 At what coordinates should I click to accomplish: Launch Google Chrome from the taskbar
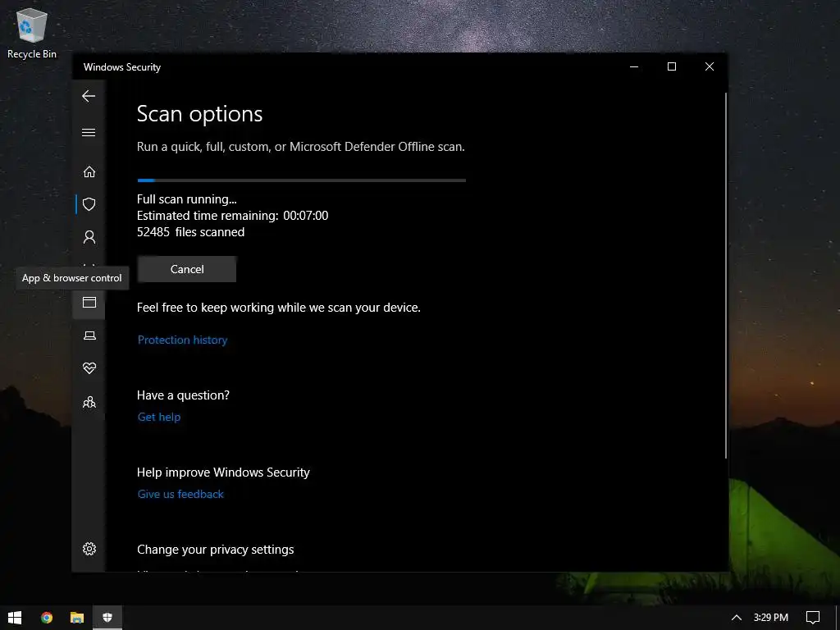click(47, 618)
